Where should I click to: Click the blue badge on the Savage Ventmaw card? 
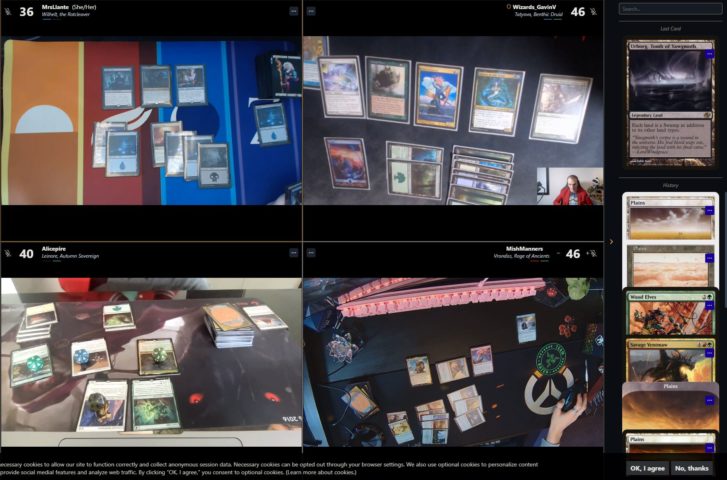click(709, 353)
